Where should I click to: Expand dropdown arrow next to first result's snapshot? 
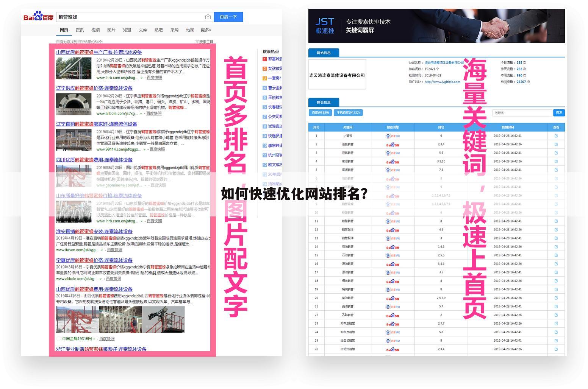point(141,78)
